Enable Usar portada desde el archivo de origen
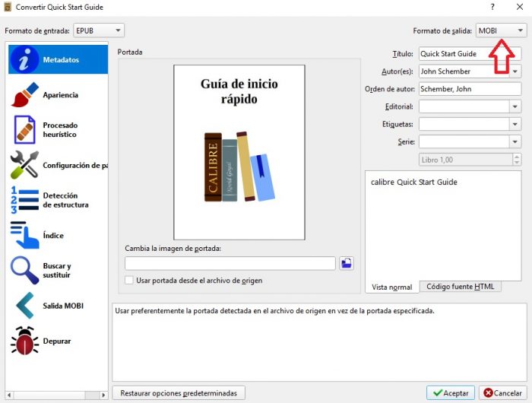The height and width of the screenshot is (403, 532). 129,281
